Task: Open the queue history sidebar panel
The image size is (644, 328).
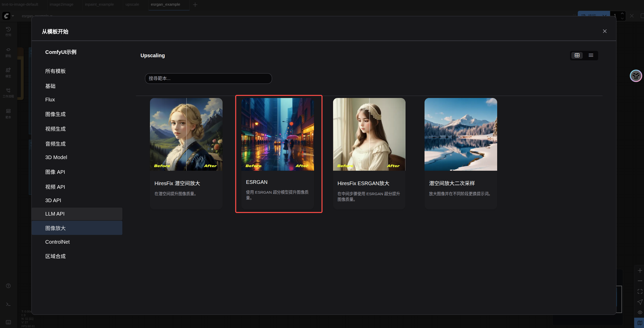Action: 8,31
